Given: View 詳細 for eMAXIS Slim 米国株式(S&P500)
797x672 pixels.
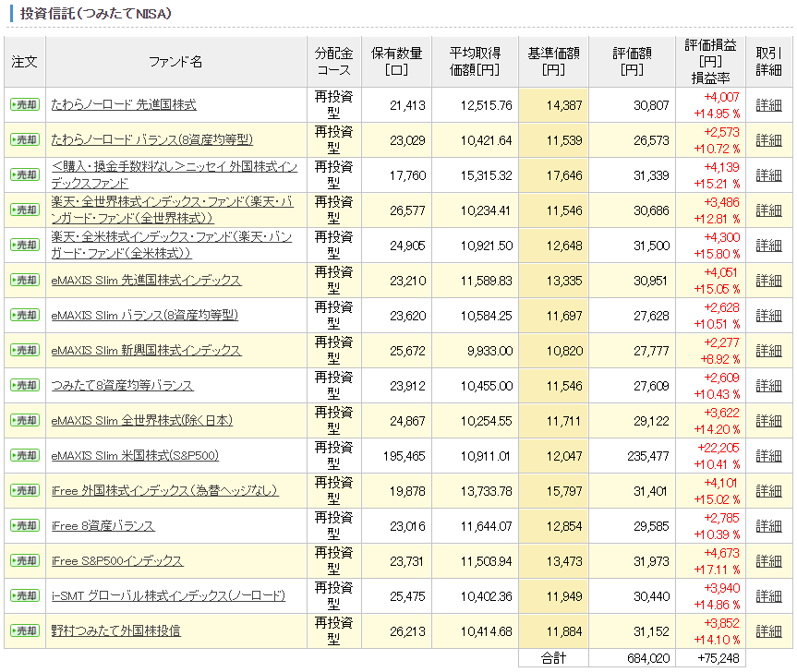Looking at the screenshot, I should pyautogui.click(x=768, y=455).
